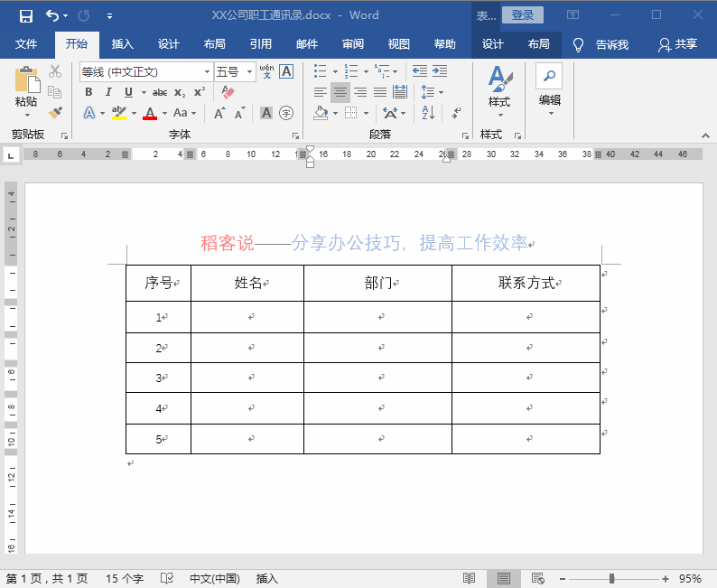Click Decrease Indent icon

[x=419, y=70]
